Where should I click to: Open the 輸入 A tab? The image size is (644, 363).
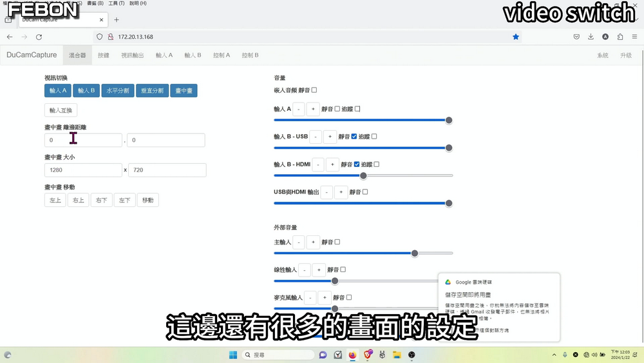tap(164, 55)
